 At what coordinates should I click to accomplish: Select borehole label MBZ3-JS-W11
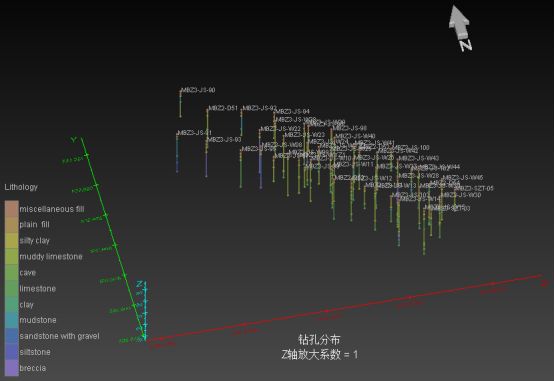pos(355,165)
